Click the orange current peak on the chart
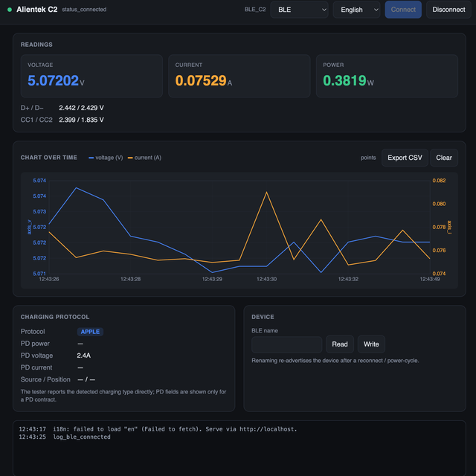Screen dimensions: 476x476 [x=266, y=192]
